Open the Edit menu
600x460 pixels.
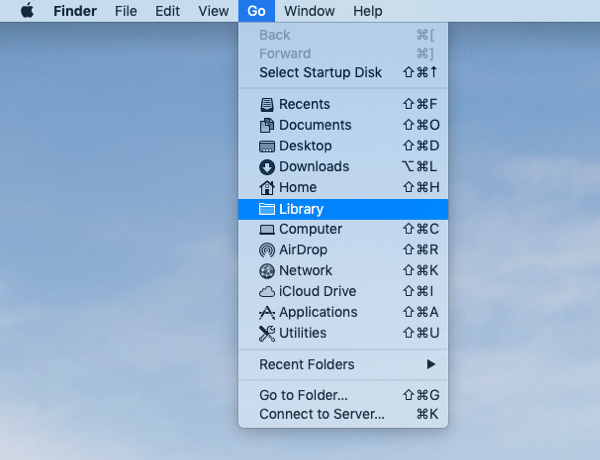coord(167,11)
